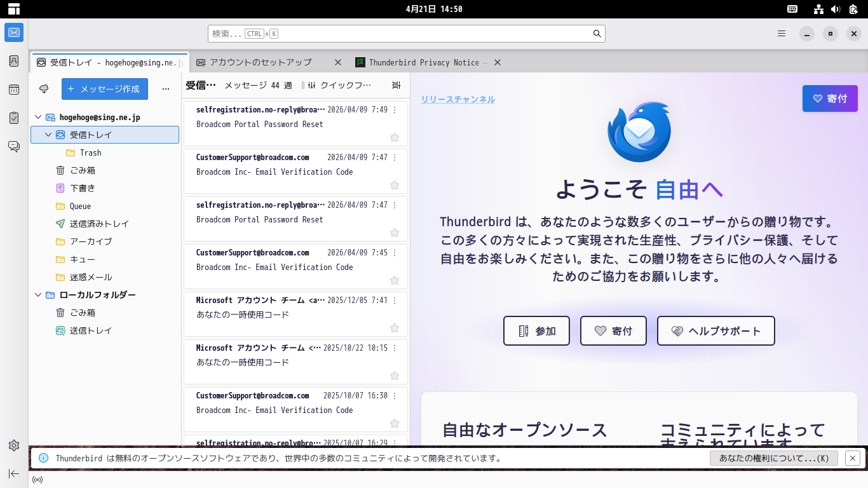Image resolution: width=868 pixels, height=488 pixels.
Task: Select the 送信トレイ outbox folder
Action: pyautogui.click(x=105, y=330)
